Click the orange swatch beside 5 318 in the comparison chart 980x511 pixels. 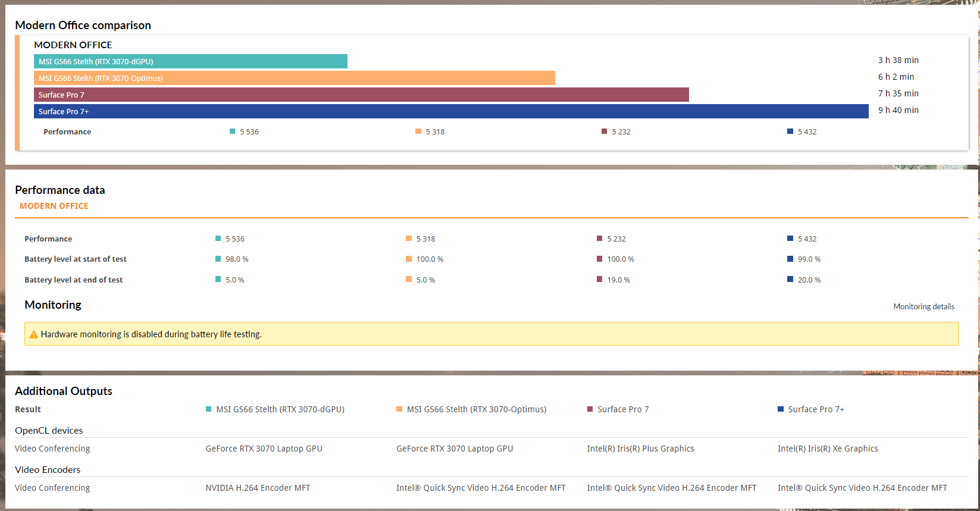[418, 131]
